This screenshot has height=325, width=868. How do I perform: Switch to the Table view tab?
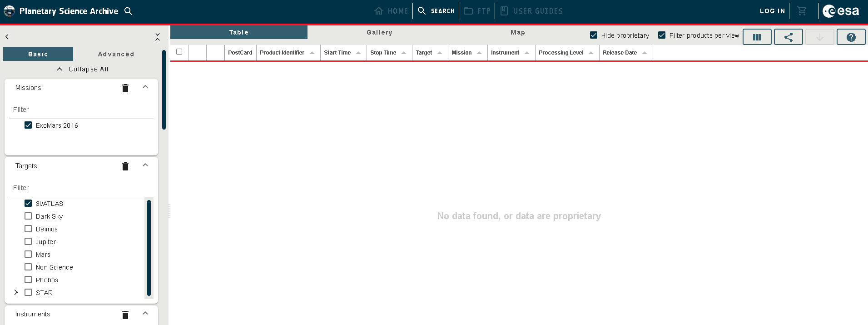[x=239, y=32]
